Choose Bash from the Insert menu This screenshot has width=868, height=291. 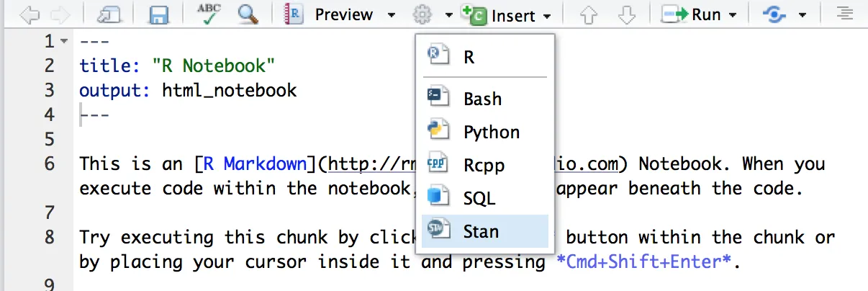pyautogui.click(x=485, y=98)
